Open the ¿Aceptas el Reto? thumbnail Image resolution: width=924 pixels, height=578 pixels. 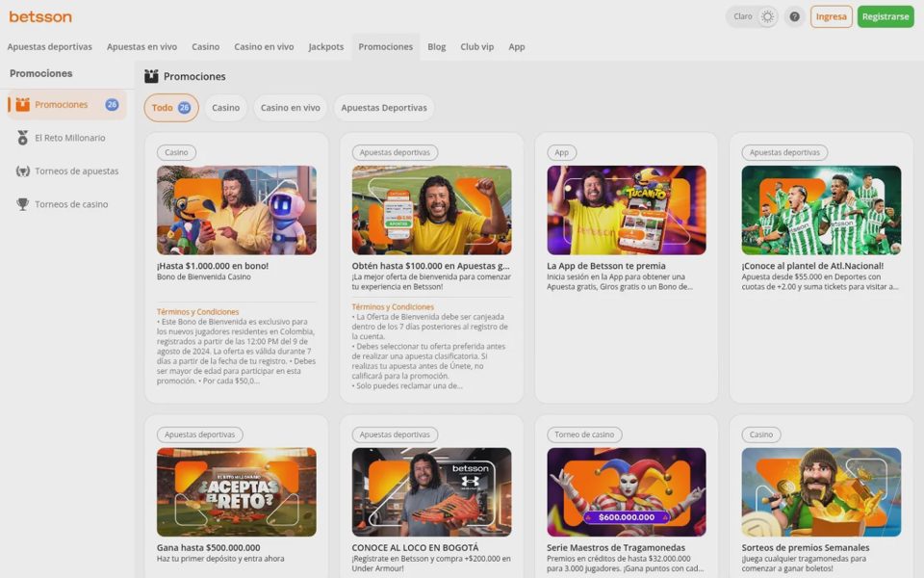pyautogui.click(x=237, y=492)
